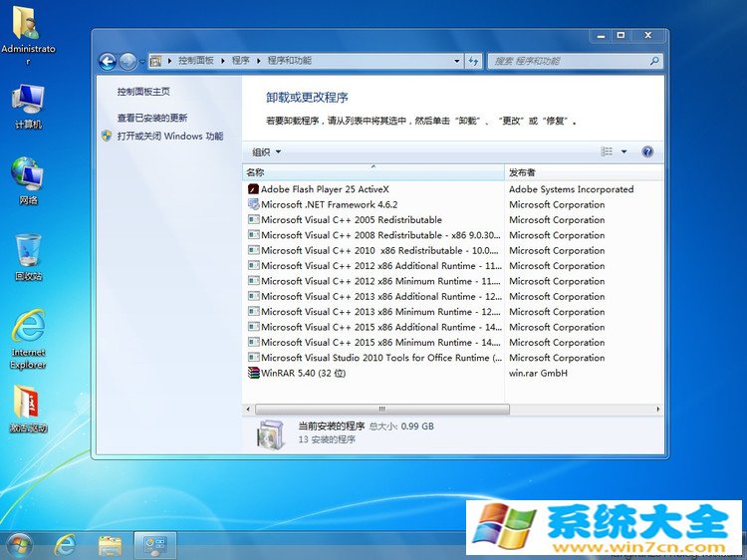Select the Adobe Flash Player 25 ActiveX entry
This screenshot has height=560, width=747.
point(325,189)
